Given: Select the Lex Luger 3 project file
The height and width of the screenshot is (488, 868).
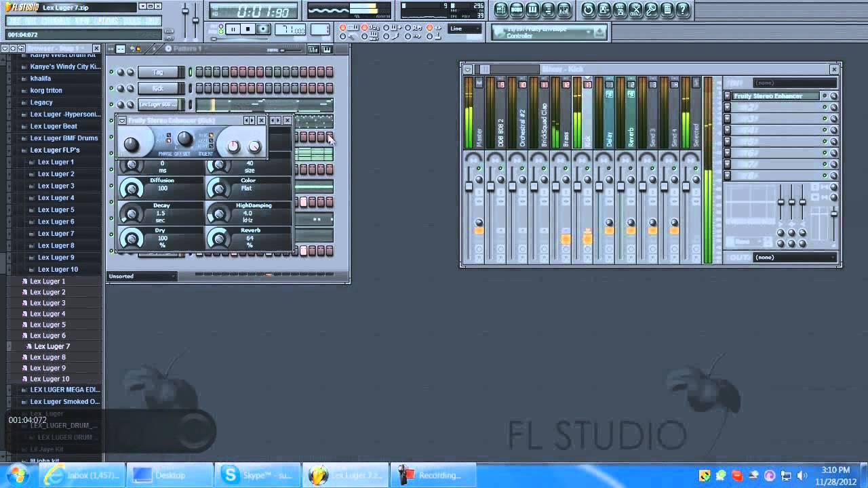Looking at the screenshot, I should tap(47, 303).
